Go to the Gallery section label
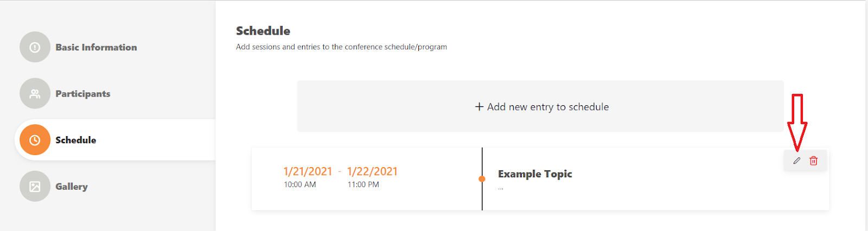Viewport: 868px width, 231px height. click(x=71, y=187)
